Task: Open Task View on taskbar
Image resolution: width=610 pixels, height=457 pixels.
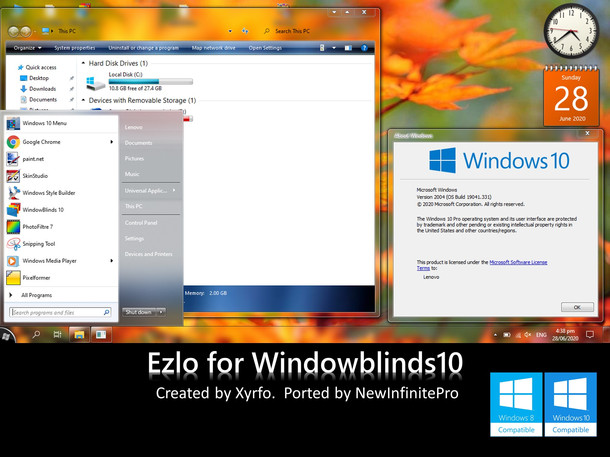Action: coord(58,334)
